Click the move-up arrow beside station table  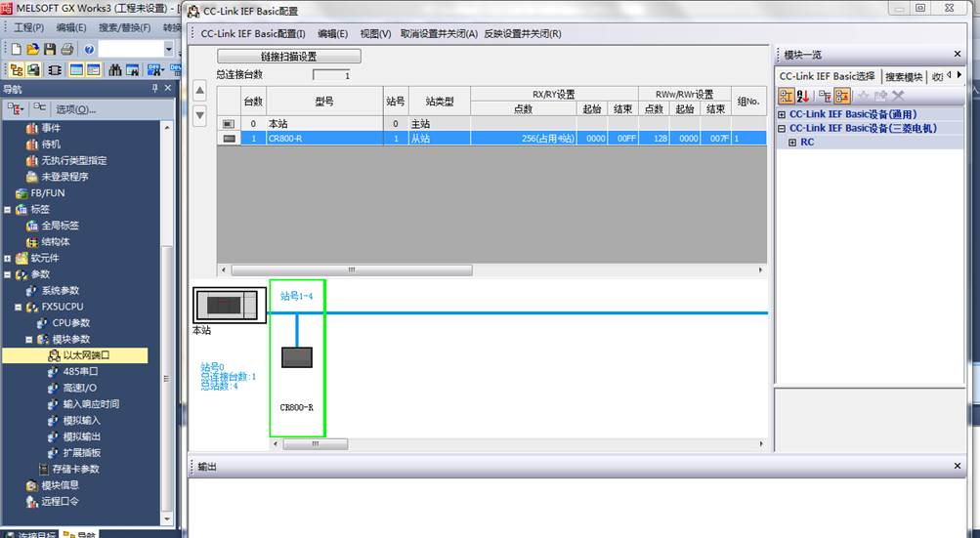(x=200, y=91)
